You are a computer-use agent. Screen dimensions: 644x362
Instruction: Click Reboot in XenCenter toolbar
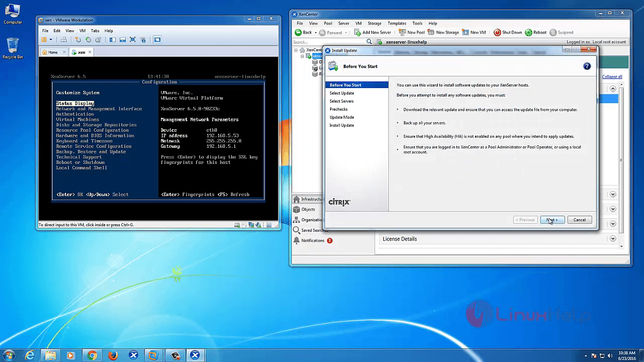(536, 32)
